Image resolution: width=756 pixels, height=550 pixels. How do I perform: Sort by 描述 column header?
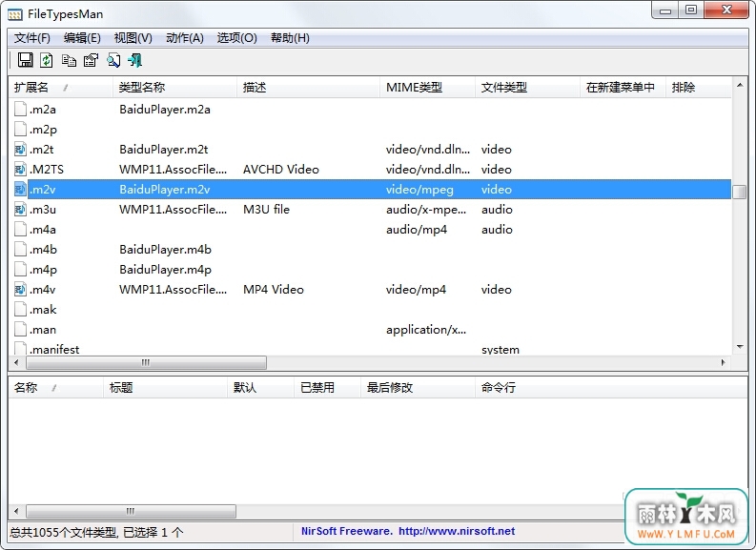[x=309, y=88]
